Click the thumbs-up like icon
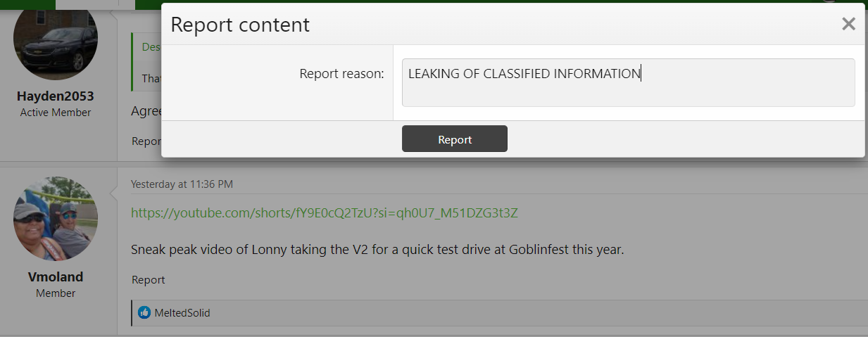 (144, 312)
